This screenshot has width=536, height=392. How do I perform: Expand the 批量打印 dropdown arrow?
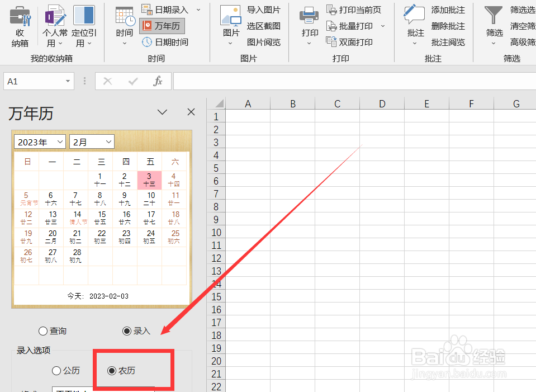click(x=383, y=26)
